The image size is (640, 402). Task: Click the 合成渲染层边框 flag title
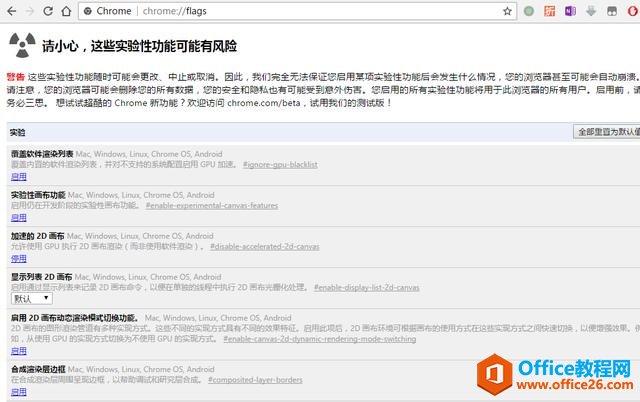click(x=38, y=369)
